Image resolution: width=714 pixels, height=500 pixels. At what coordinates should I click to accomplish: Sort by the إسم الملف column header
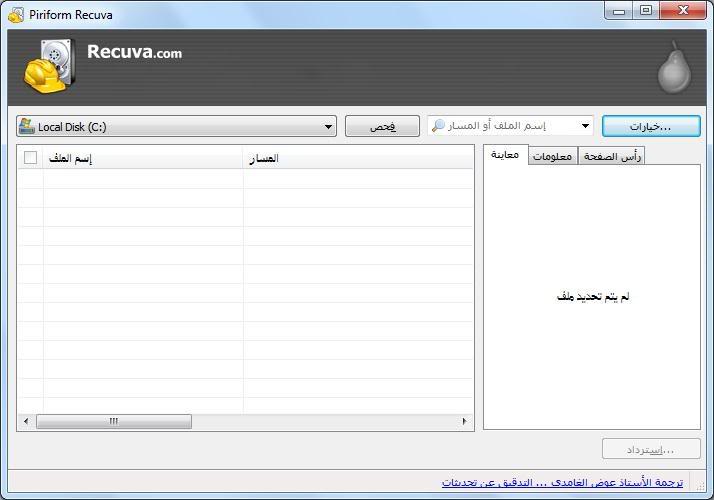(x=143, y=158)
